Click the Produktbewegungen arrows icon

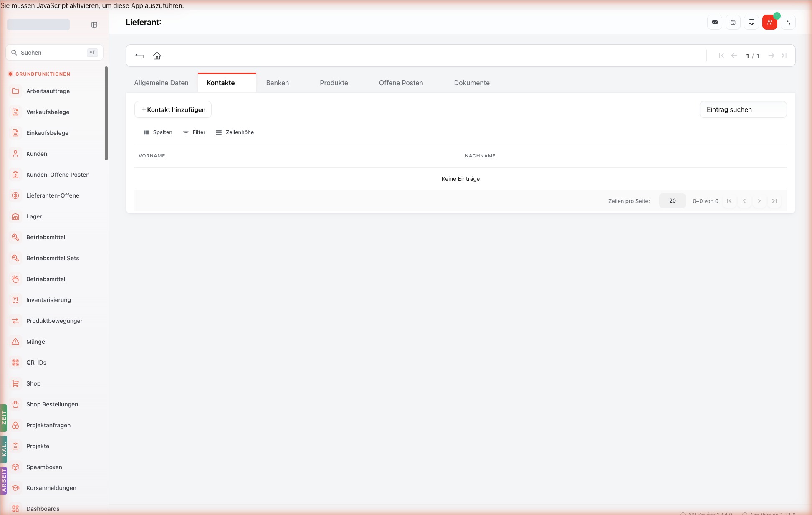(x=15, y=321)
